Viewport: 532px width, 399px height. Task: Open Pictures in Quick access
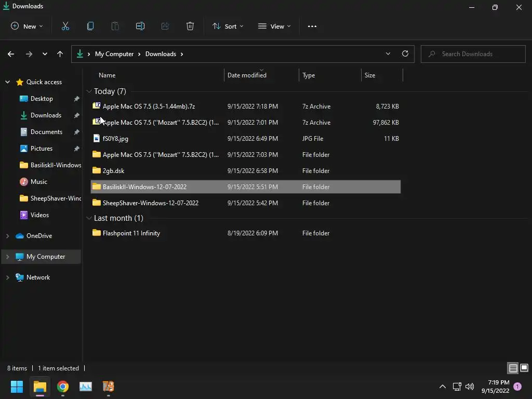tap(42, 148)
